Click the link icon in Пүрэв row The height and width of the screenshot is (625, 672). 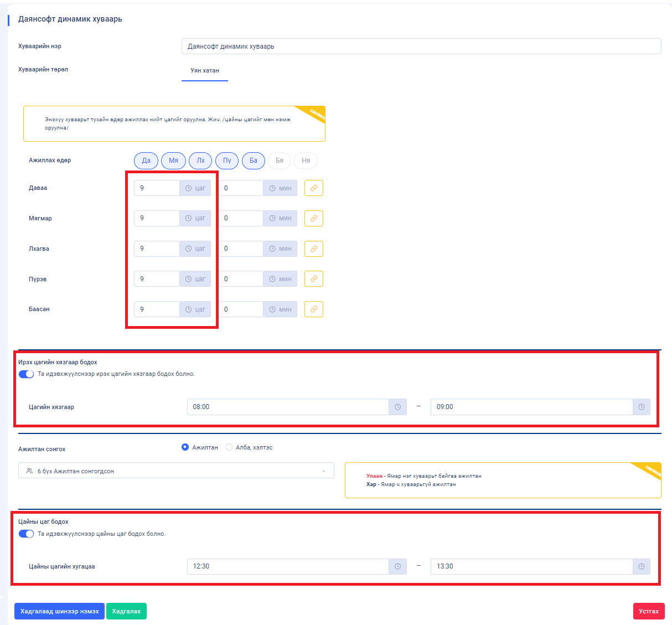tap(314, 279)
